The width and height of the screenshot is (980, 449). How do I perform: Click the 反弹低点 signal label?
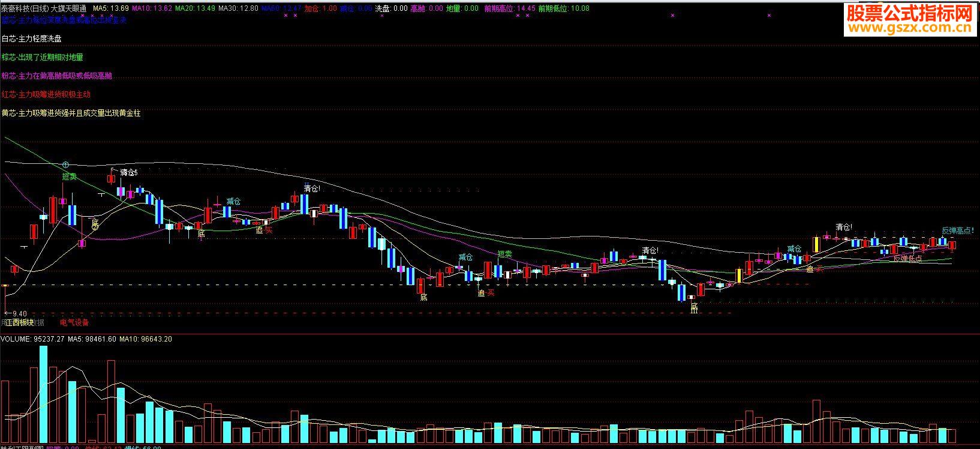(x=907, y=259)
